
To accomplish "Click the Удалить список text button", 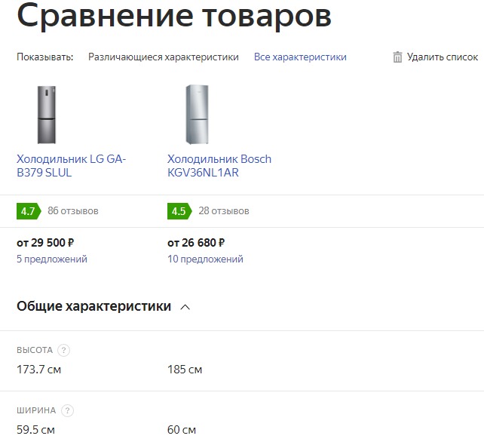I will click(x=443, y=57).
